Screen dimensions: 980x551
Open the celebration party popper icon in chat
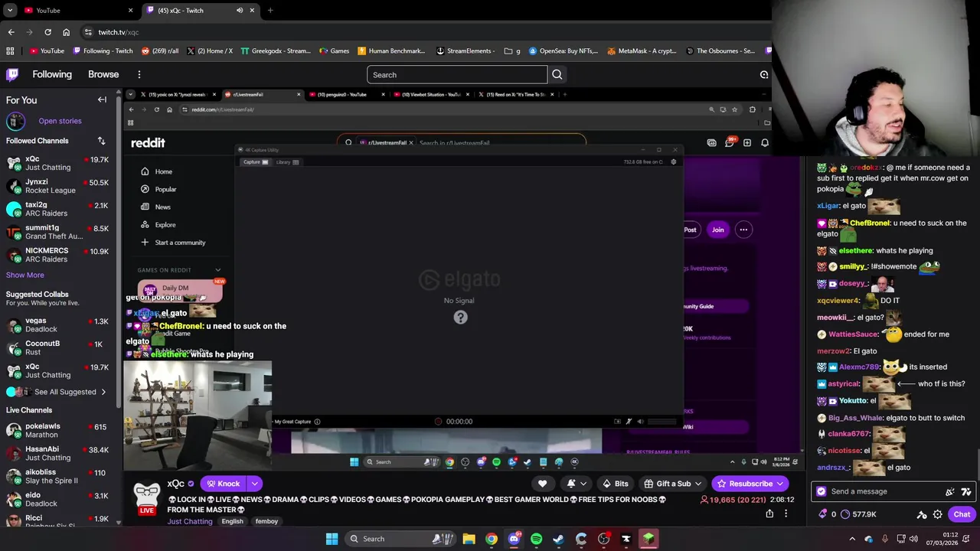point(950,491)
